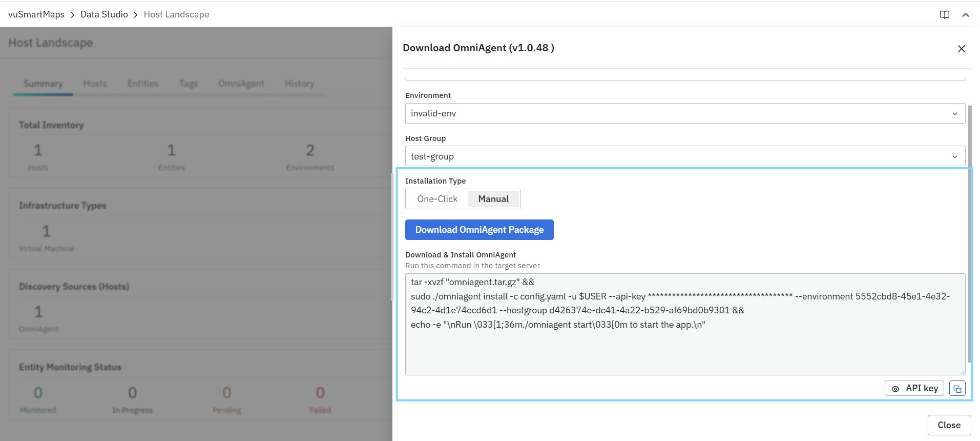Switch to the Summary tab

(43, 84)
